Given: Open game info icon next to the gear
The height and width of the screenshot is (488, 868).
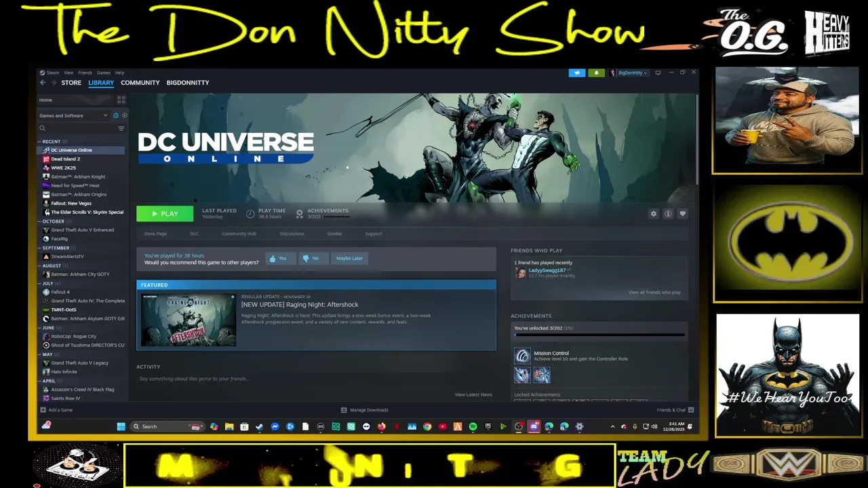Looking at the screenshot, I should coord(668,213).
